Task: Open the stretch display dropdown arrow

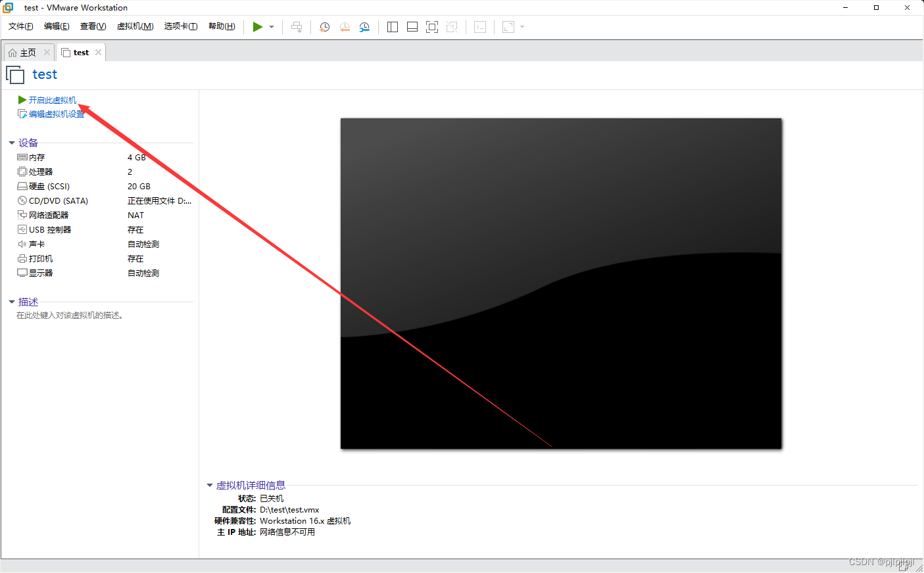Action: [x=522, y=27]
